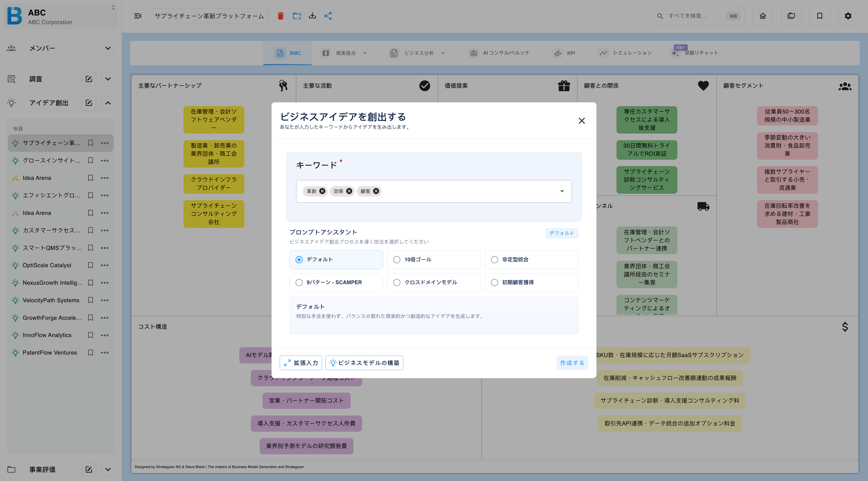Select the クロスドメインモデル radio option
The height and width of the screenshot is (481, 868).
pos(434,282)
